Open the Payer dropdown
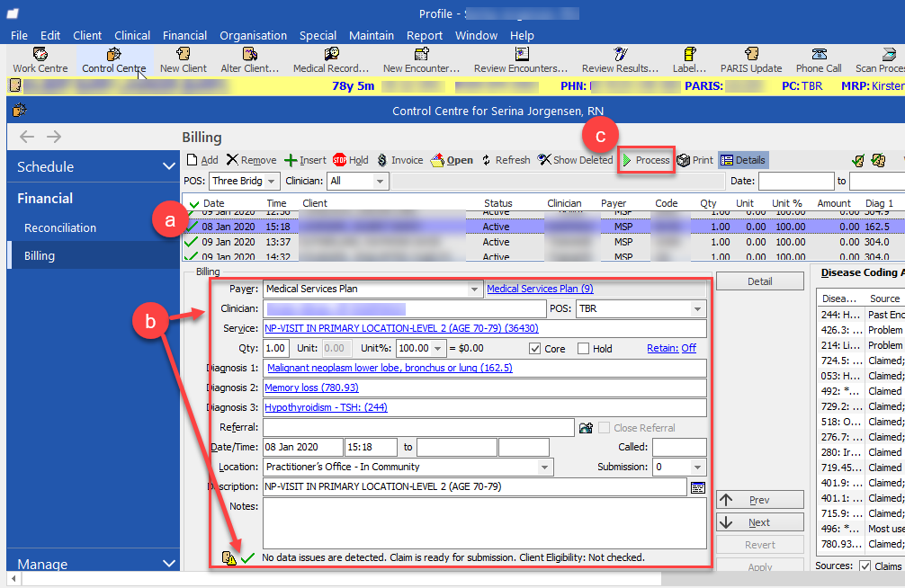 click(x=475, y=290)
